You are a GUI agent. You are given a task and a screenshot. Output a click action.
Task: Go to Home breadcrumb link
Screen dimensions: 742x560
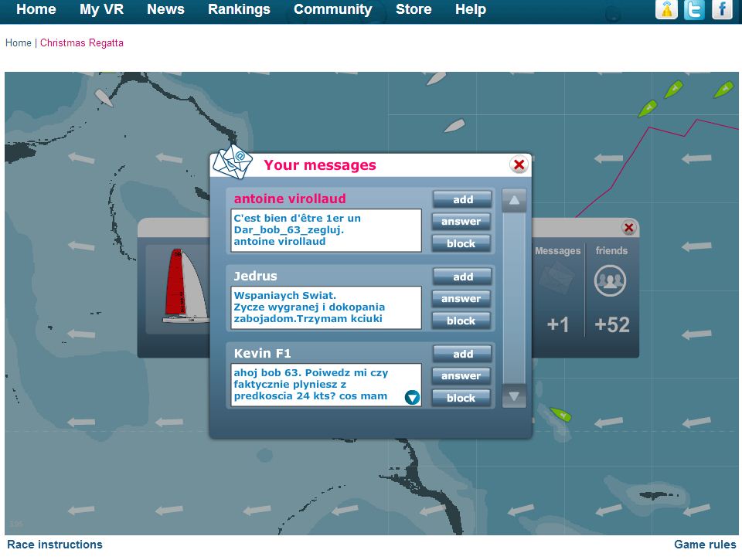(18, 42)
